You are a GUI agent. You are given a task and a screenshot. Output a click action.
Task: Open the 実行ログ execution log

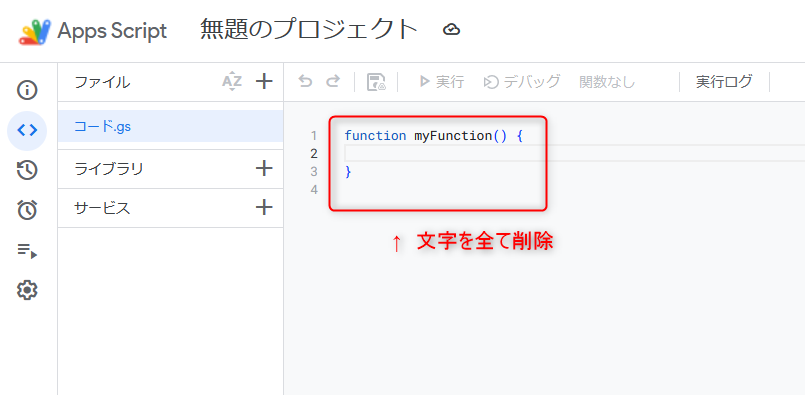pos(724,82)
